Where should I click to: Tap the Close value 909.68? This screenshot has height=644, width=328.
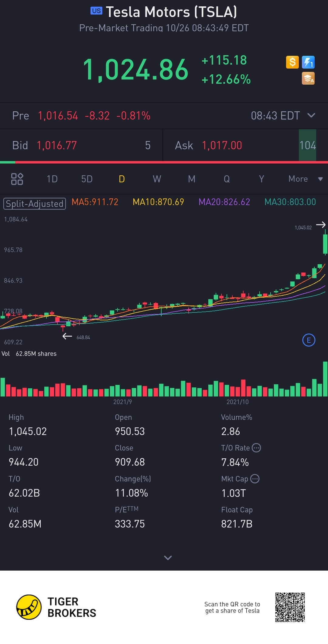point(130,462)
